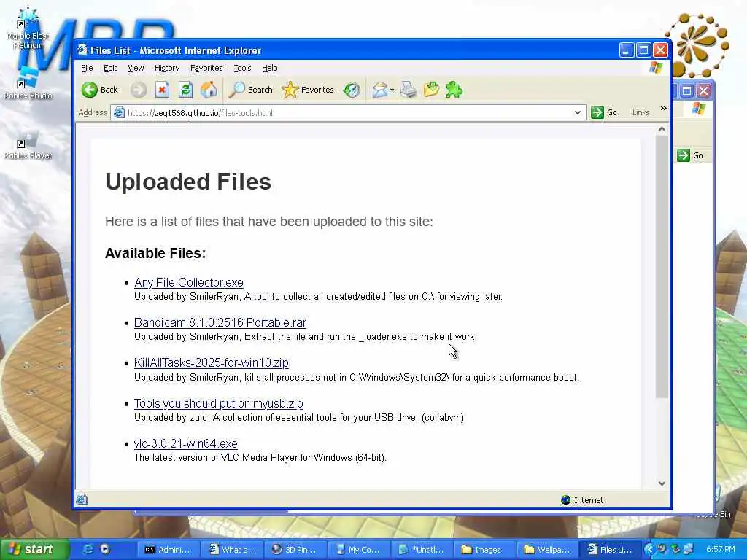Open the Favorites star toolbar button
Viewport: 747px width, 560px height.
308,90
